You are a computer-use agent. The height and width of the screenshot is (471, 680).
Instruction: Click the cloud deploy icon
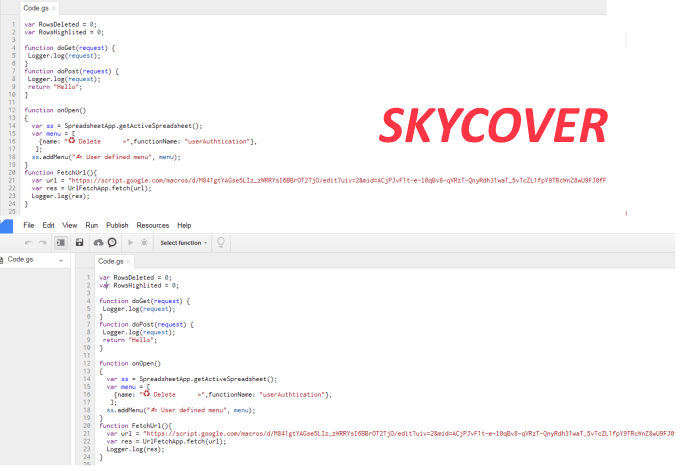point(98,242)
